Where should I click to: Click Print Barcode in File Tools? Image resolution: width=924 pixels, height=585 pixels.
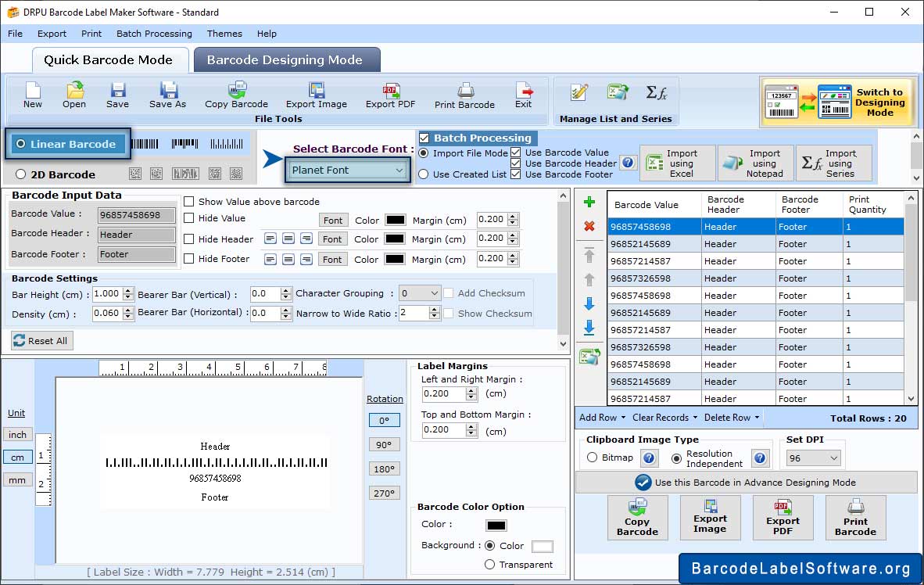point(464,95)
